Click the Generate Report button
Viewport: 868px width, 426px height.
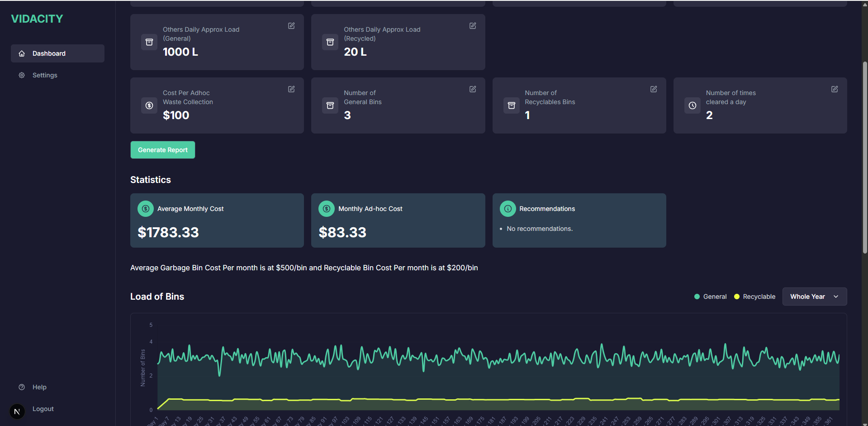tap(163, 150)
